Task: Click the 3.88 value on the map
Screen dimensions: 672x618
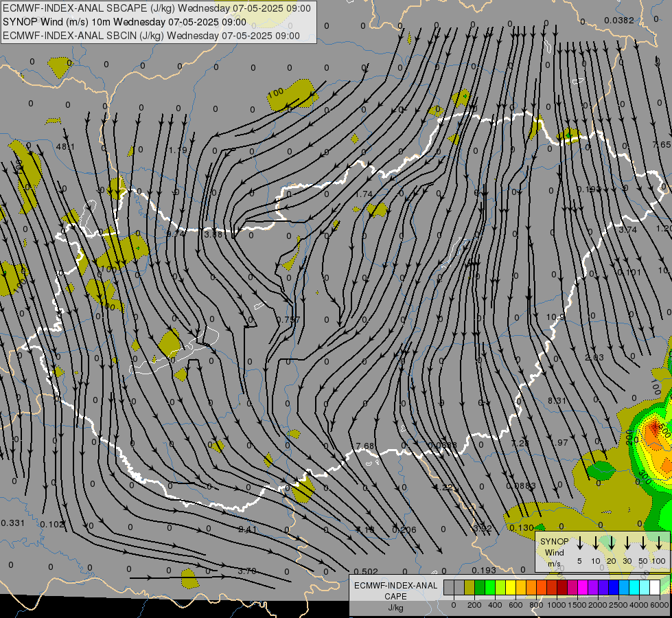Action: pyautogui.click(x=213, y=235)
